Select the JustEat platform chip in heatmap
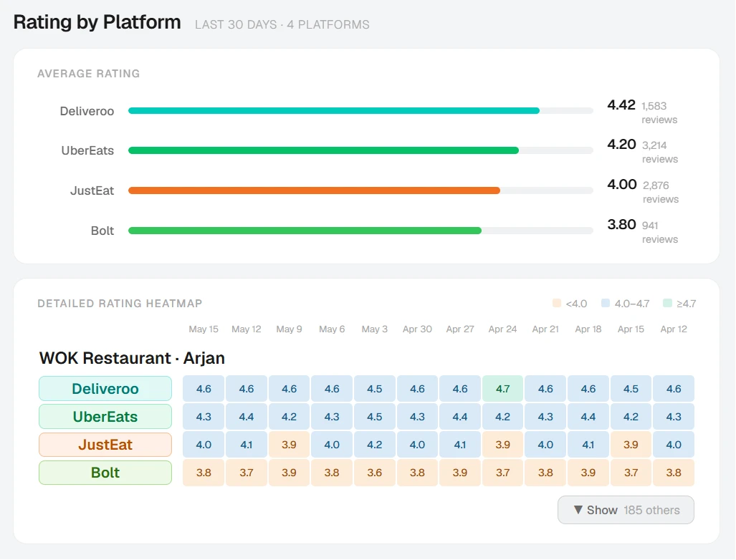 pos(105,444)
